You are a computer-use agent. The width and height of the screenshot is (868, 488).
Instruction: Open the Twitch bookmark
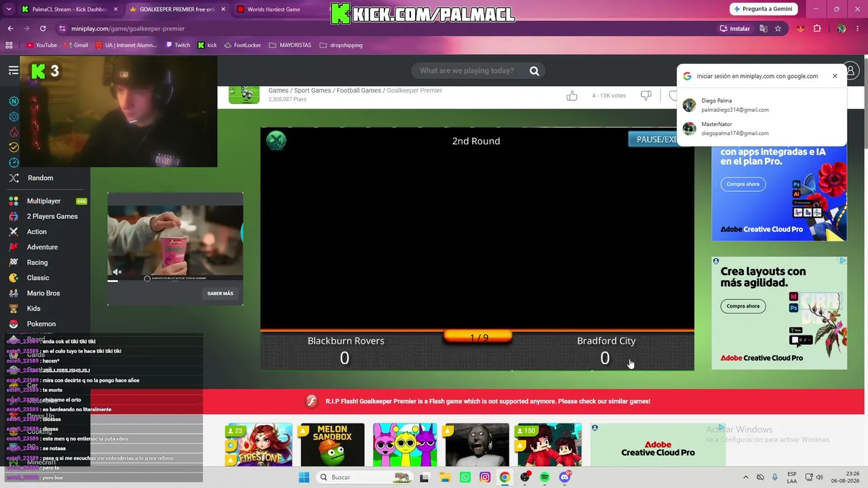point(178,45)
